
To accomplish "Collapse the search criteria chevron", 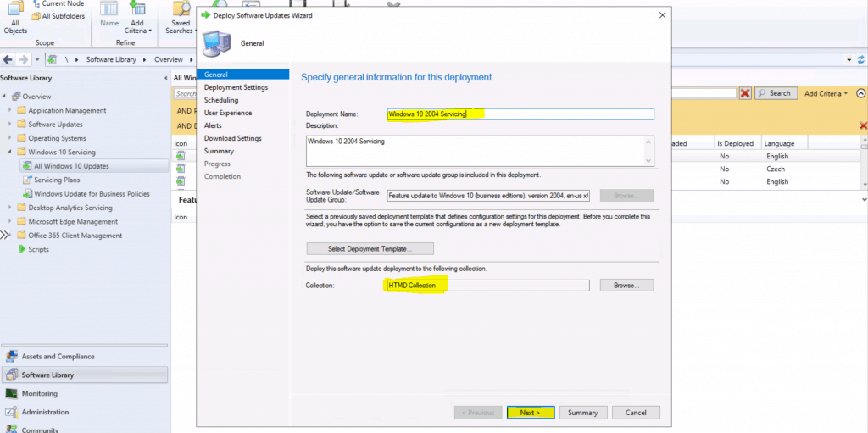I will point(861,93).
